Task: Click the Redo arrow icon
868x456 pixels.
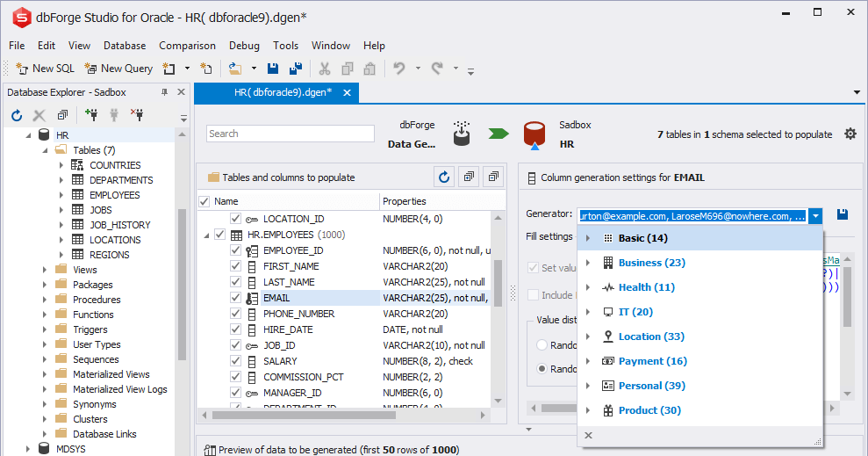Action: (437, 69)
